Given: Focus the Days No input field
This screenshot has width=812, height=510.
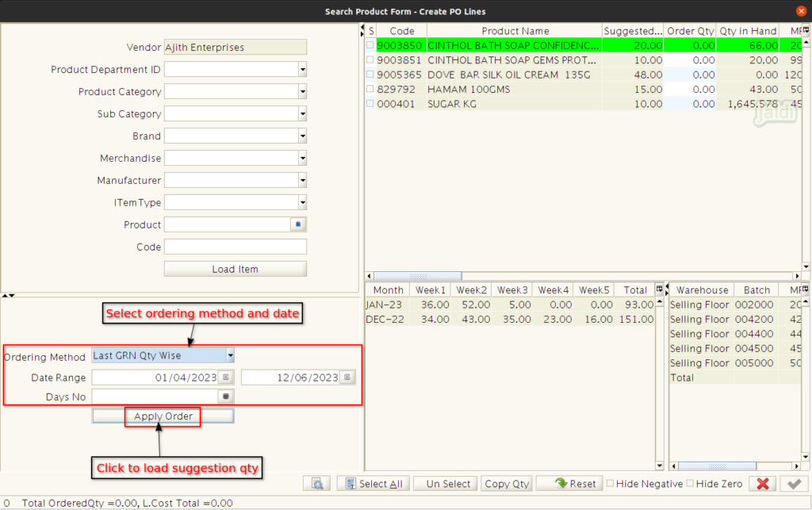Looking at the screenshot, I should click(x=155, y=397).
